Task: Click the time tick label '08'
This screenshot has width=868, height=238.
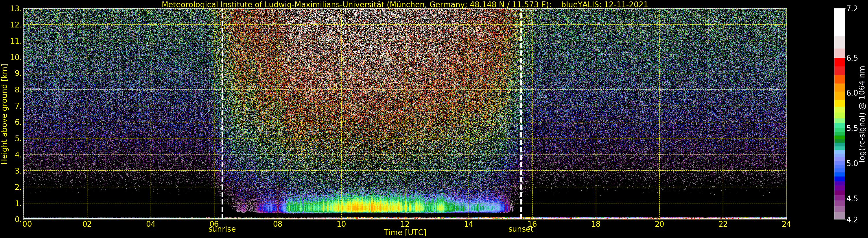Action: coord(278,224)
